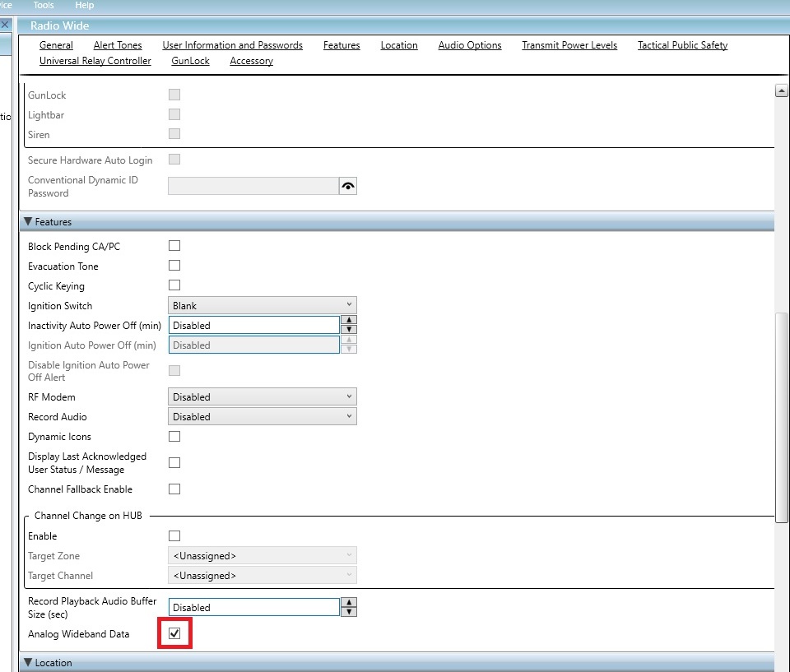Enable Channel Change on HUB
The width and height of the screenshot is (790, 672).
tap(174, 535)
